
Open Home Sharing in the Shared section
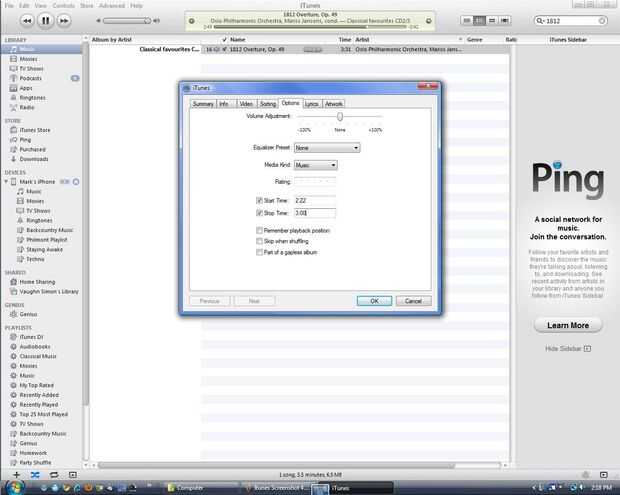click(37, 282)
